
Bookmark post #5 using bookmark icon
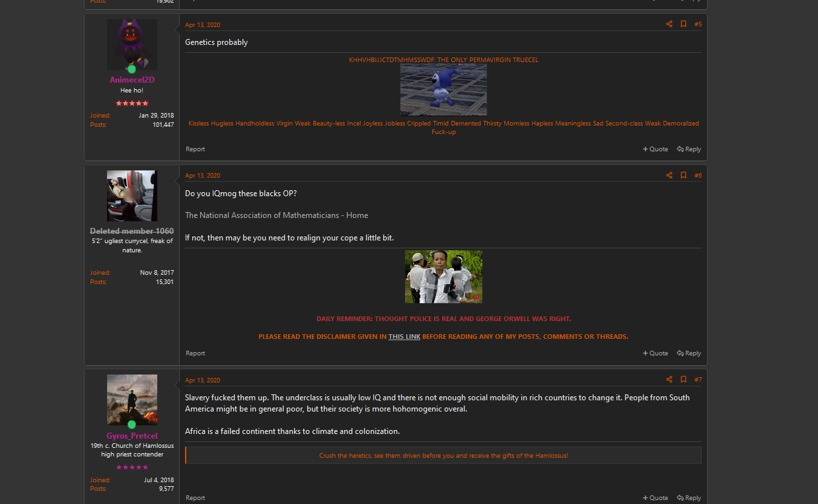point(683,24)
